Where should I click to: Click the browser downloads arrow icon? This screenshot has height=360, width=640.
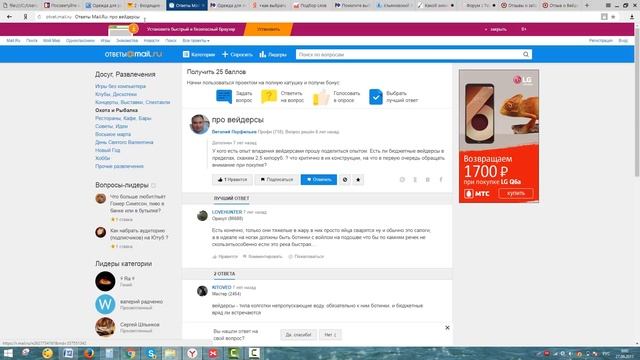pyautogui.click(x=632, y=17)
